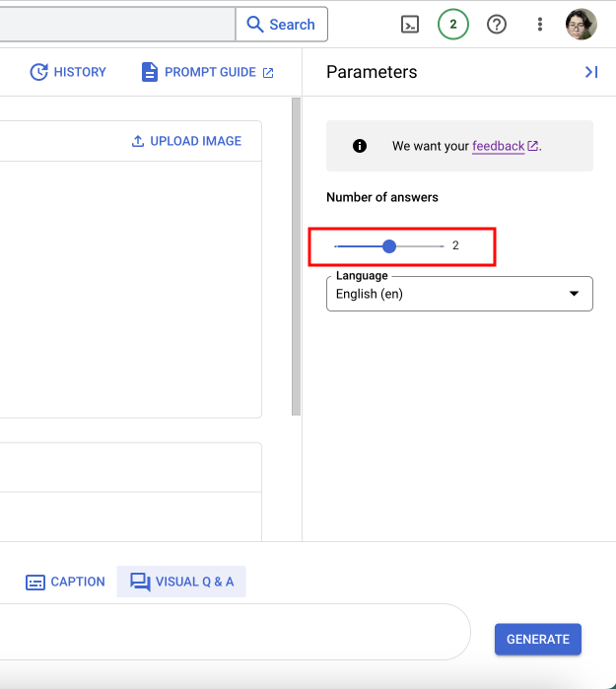
Task: Open the Prompt Guide link
Action: 208,72
